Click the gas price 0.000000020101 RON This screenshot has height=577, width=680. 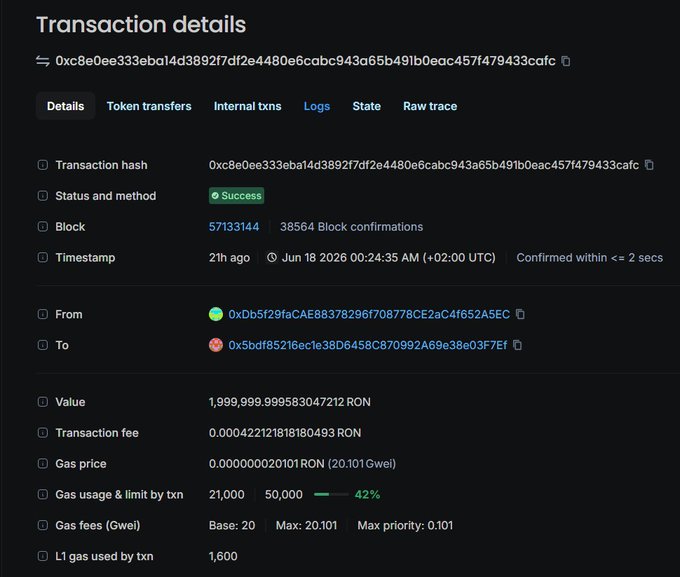[x=266, y=463]
